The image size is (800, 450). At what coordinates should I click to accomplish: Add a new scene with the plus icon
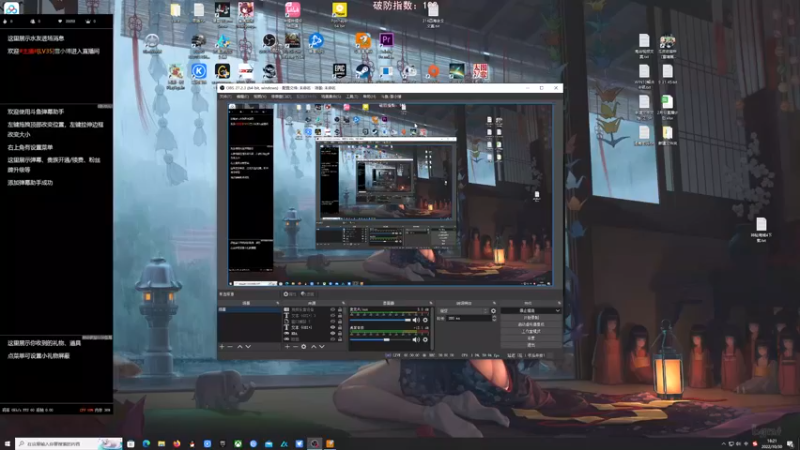(222, 346)
